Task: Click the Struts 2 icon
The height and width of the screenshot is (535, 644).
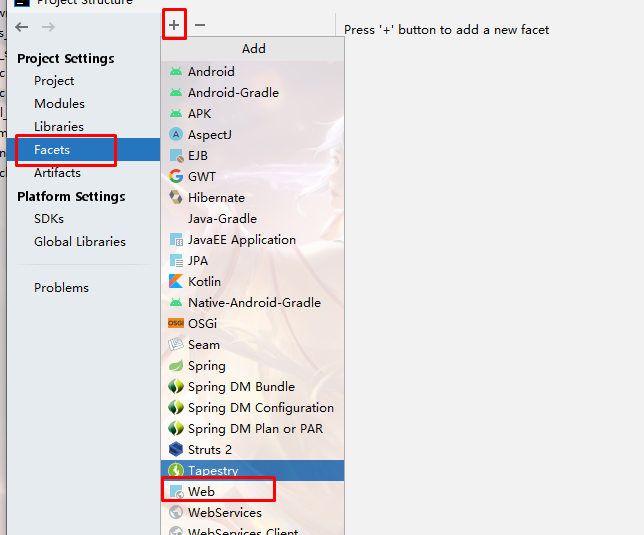Action: (x=176, y=449)
